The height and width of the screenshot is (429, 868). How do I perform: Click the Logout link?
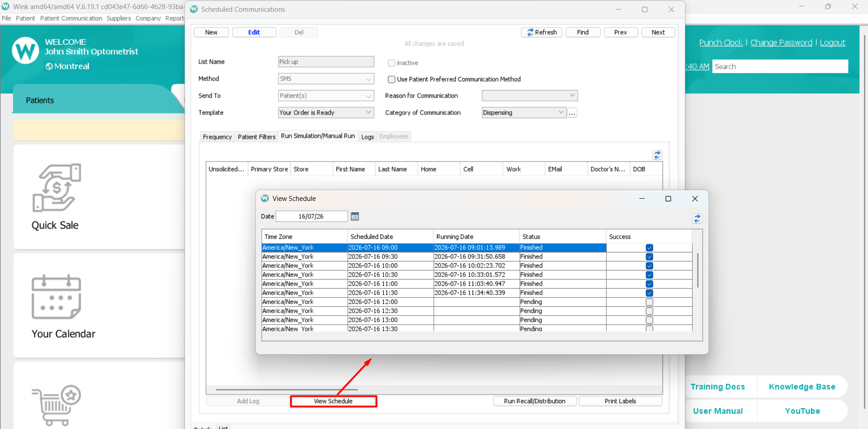point(833,43)
